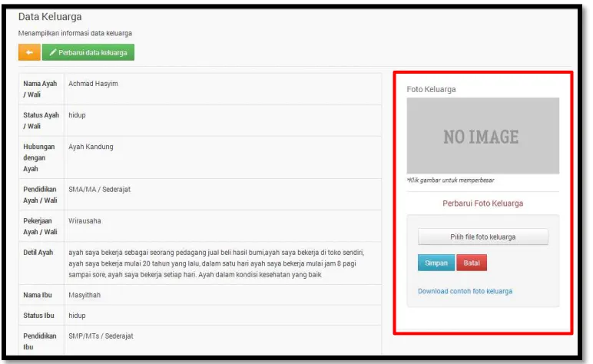Select the Achmad Hasyim name value
This screenshot has width=593, height=364.
point(93,84)
